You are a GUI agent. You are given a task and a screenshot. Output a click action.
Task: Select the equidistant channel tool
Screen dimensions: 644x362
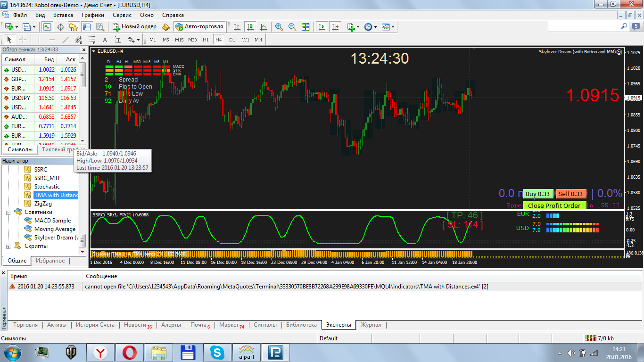78,40
